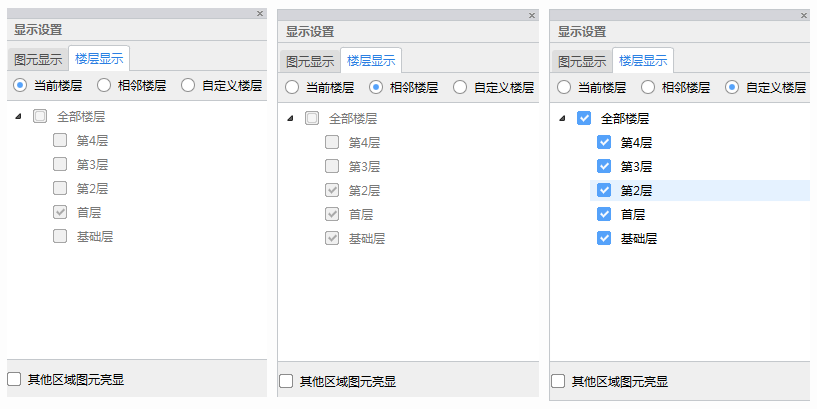Uncheck highlighted 第2层 checkbox in right panel
817x409 pixels.
tap(604, 190)
